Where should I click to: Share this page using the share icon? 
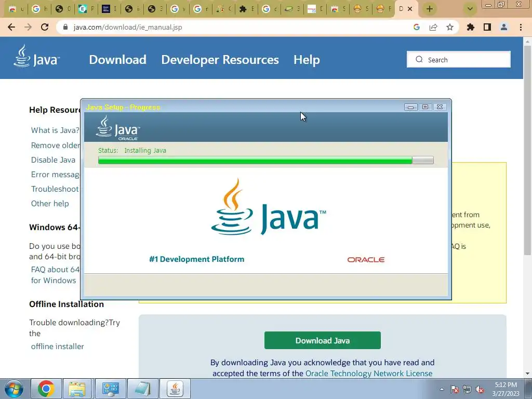click(433, 27)
